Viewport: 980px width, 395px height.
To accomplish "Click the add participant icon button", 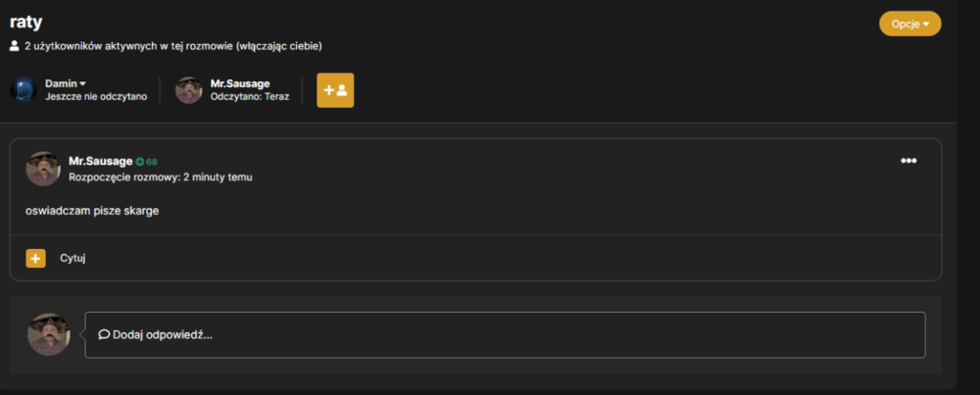I will [335, 90].
